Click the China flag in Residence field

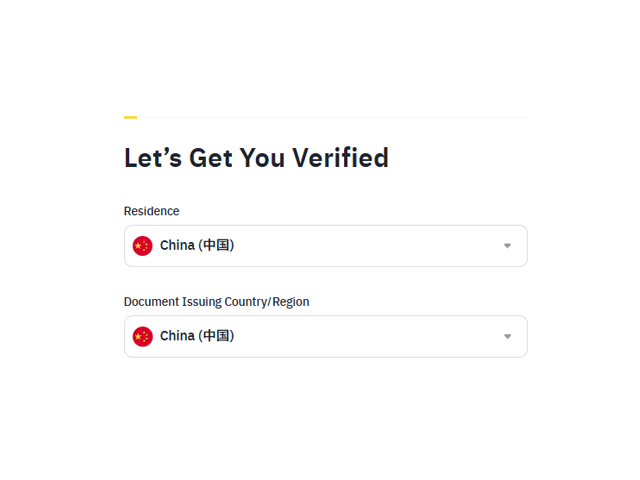pyautogui.click(x=143, y=246)
